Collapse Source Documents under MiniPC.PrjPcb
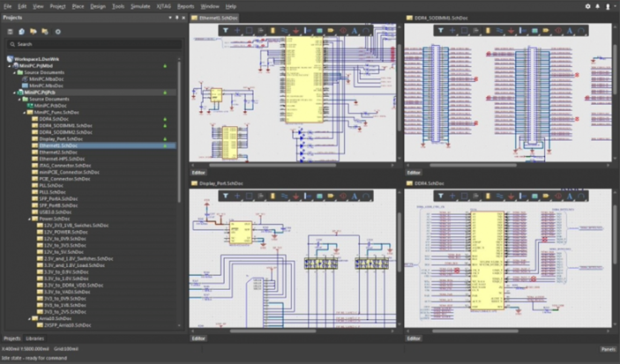620x364 pixels. coord(19,100)
